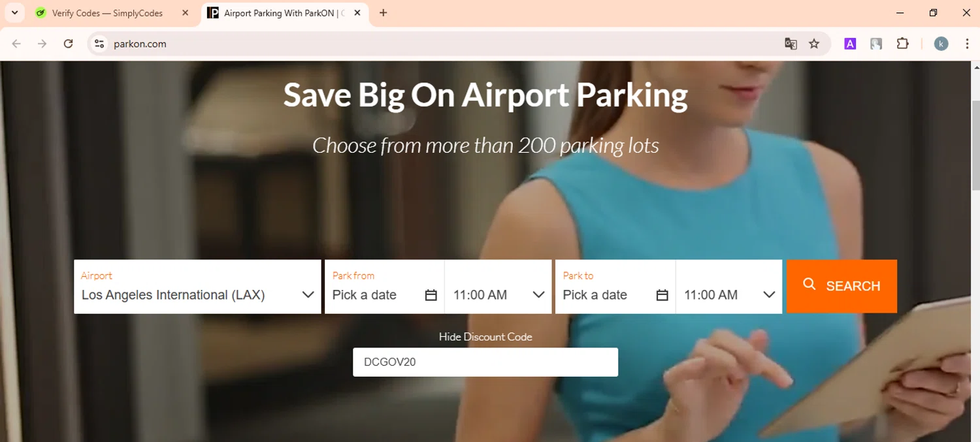Click the Park to calendar icon

tap(662, 295)
